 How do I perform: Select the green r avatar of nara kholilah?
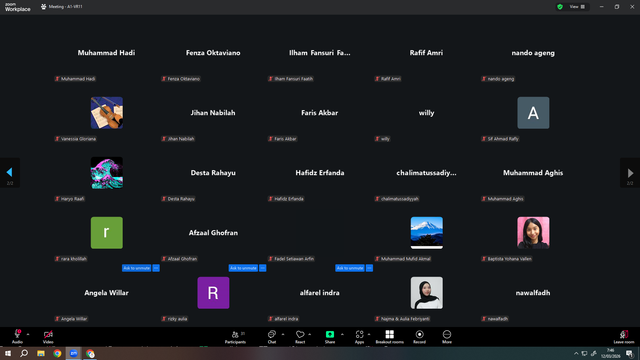click(107, 233)
